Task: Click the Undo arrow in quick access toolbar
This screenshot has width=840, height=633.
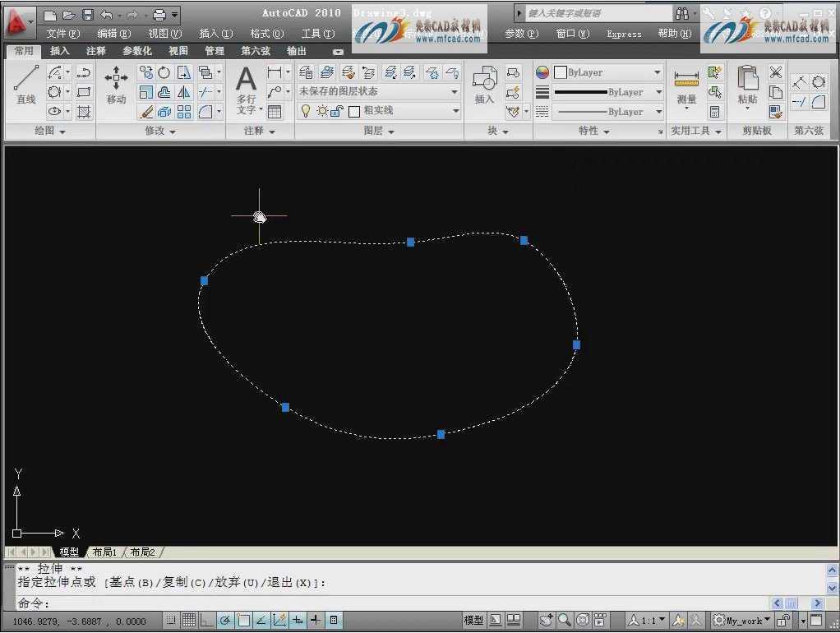Action: tap(107, 15)
